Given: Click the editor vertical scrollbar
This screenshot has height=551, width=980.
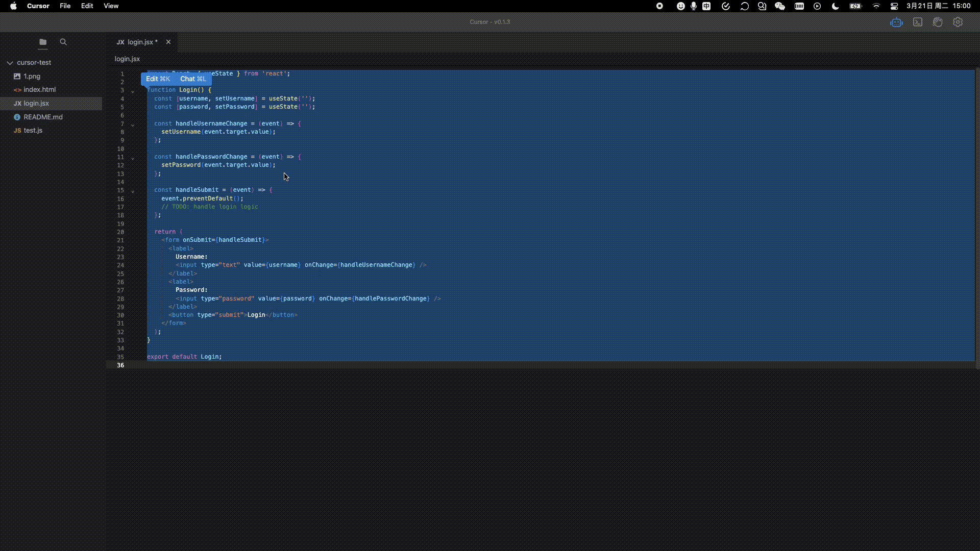Looking at the screenshot, I should pyautogui.click(x=977, y=219).
